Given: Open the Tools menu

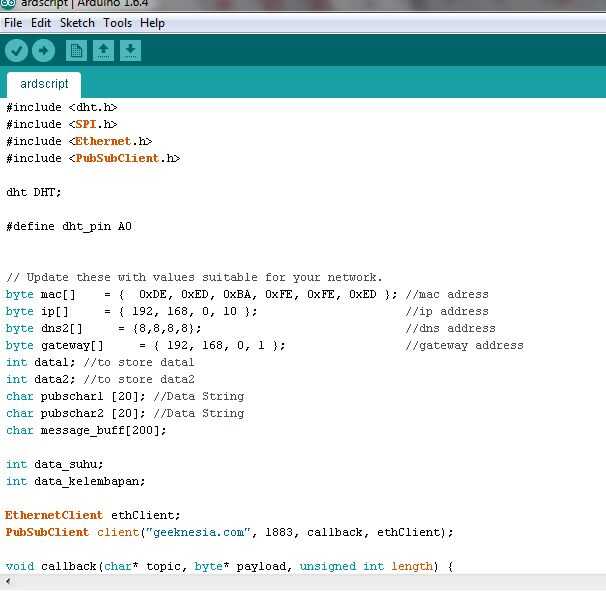Looking at the screenshot, I should (x=117, y=23).
